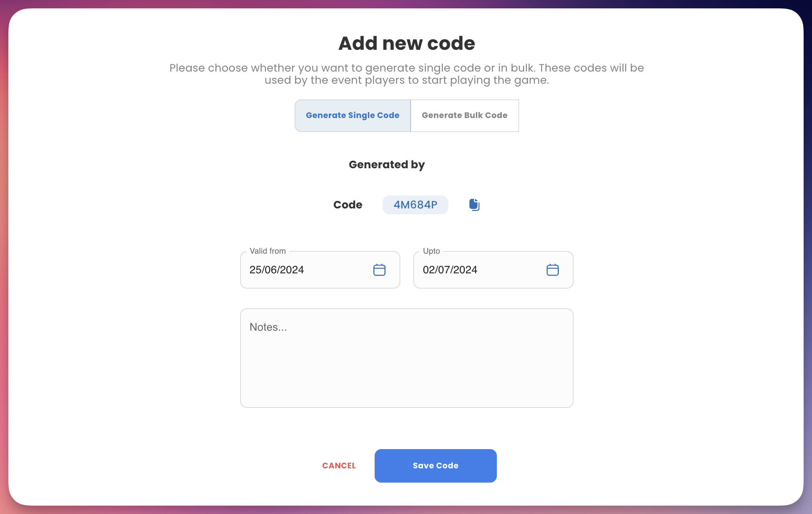Focus the Upto date field
Viewport: 812px width, 514px height.
477,270
